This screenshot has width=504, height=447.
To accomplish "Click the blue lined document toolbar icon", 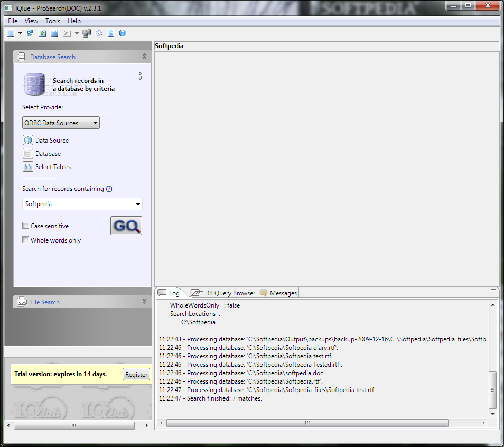I will point(111,33).
